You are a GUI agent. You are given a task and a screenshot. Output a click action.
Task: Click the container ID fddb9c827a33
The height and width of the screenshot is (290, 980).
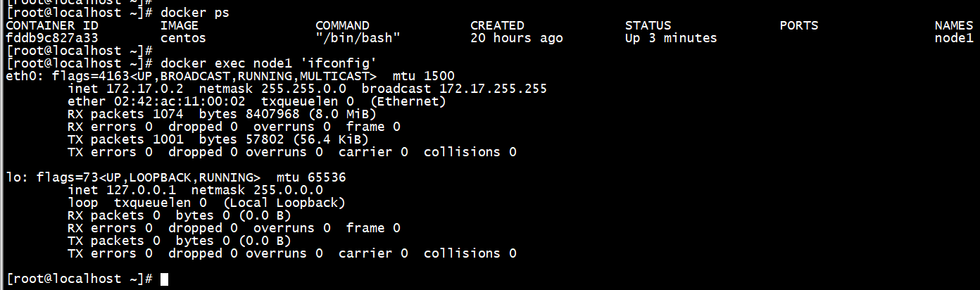point(51,38)
